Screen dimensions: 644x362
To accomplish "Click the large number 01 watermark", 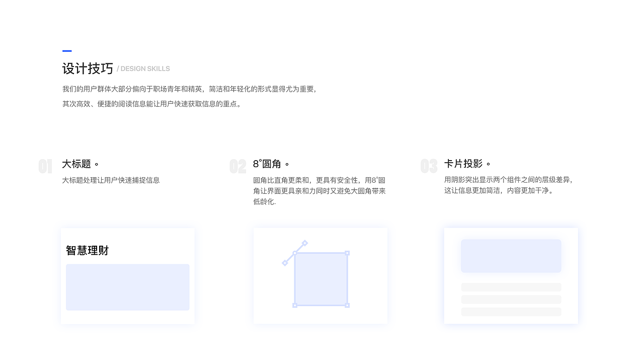I will (x=45, y=166).
